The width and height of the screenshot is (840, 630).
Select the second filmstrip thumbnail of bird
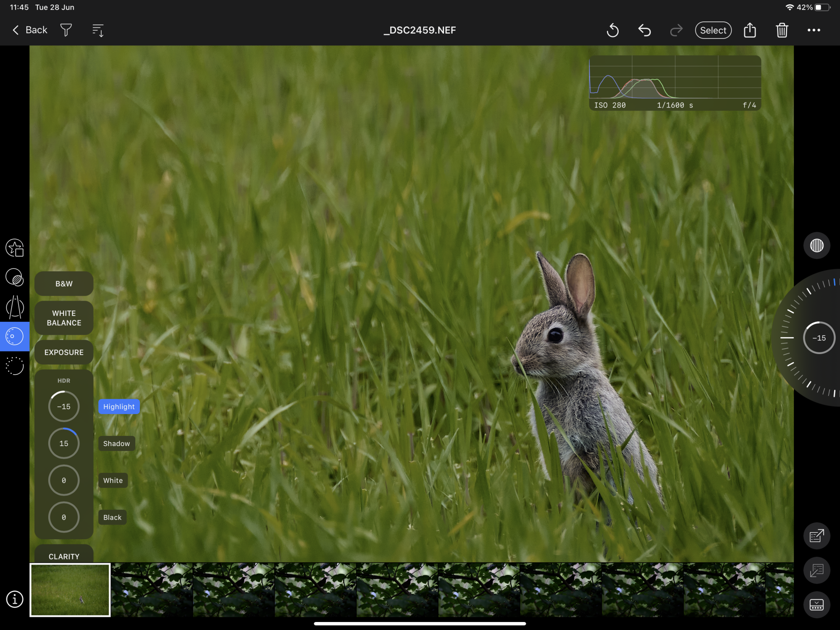[152, 590]
